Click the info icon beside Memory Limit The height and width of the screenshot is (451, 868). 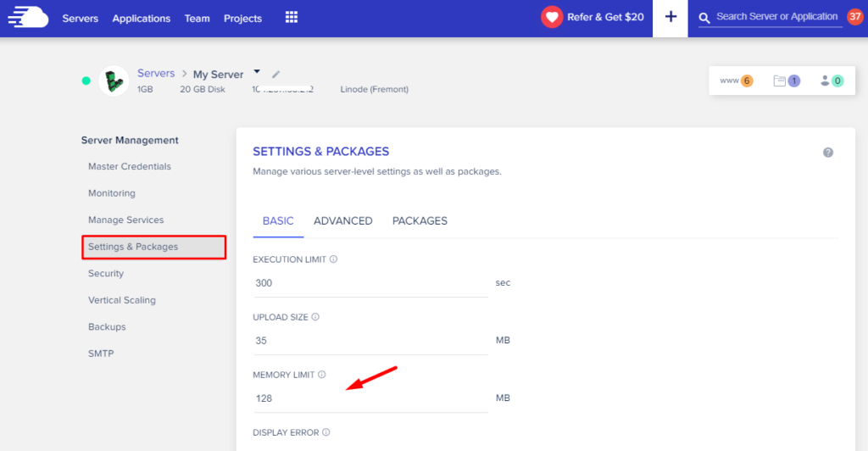[322, 375]
